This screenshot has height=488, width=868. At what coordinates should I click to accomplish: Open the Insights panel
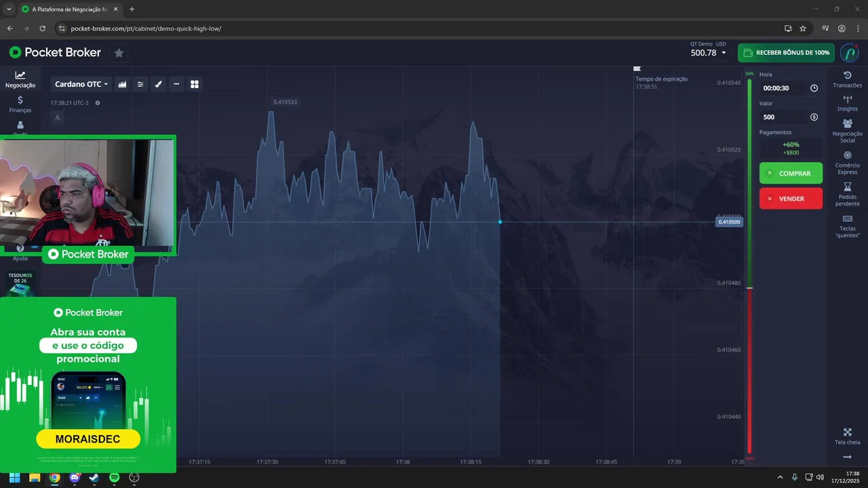tap(847, 103)
